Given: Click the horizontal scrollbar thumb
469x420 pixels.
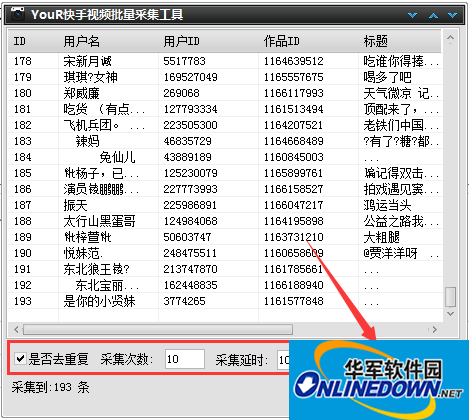Looking at the screenshot, I should [158, 330].
